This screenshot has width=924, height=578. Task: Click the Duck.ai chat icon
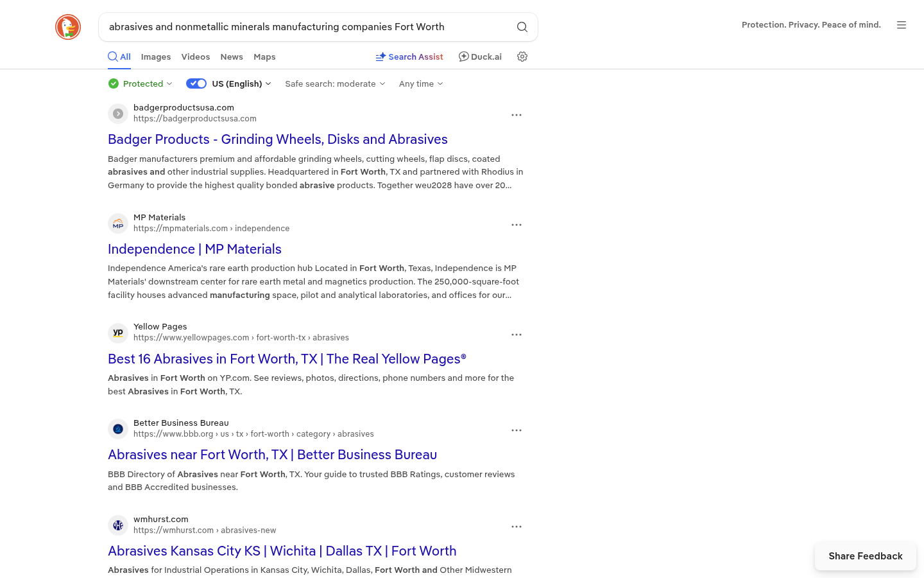point(463,57)
